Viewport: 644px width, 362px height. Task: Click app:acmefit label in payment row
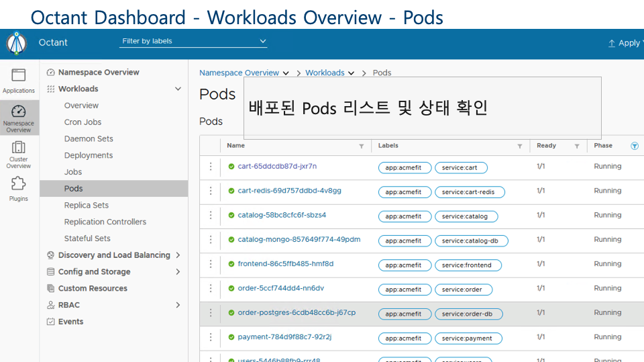(405, 338)
